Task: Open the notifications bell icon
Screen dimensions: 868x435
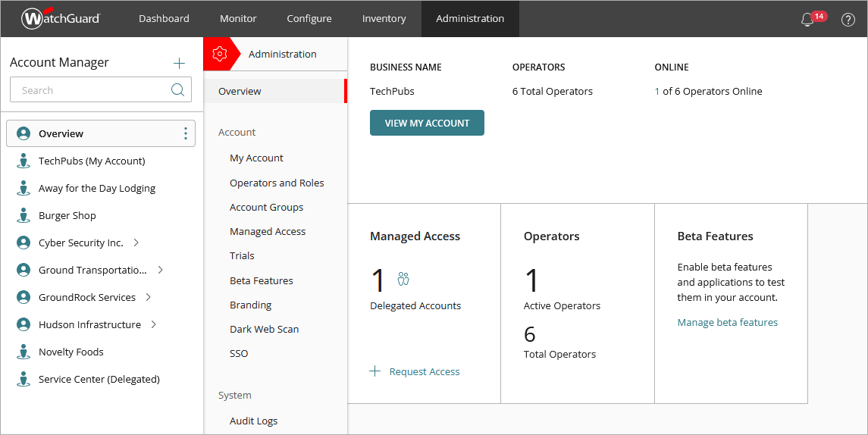Action: tap(807, 20)
